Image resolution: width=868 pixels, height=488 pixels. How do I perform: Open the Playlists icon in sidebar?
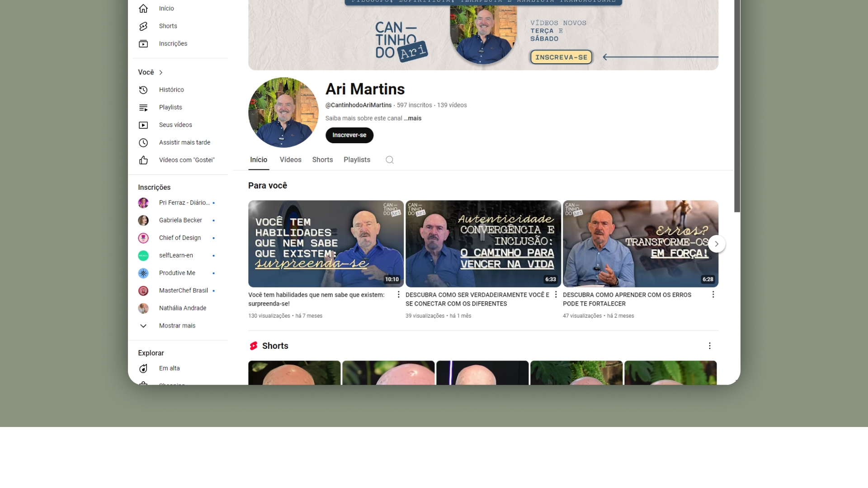(x=143, y=108)
